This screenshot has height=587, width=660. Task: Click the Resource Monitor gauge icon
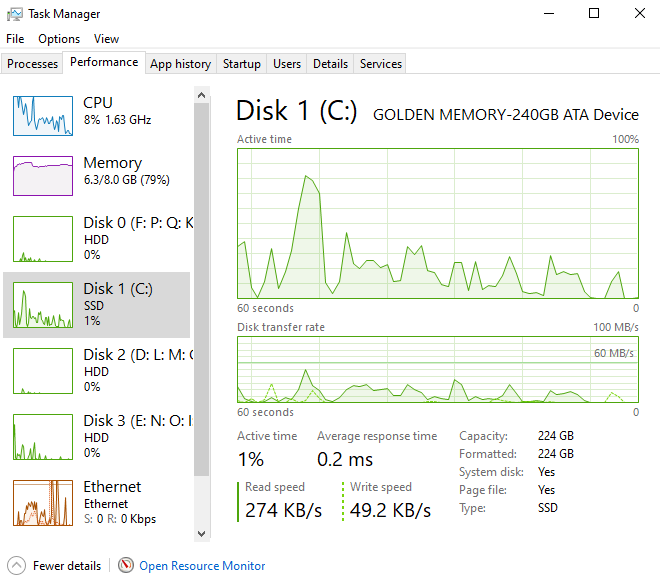click(x=125, y=565)
